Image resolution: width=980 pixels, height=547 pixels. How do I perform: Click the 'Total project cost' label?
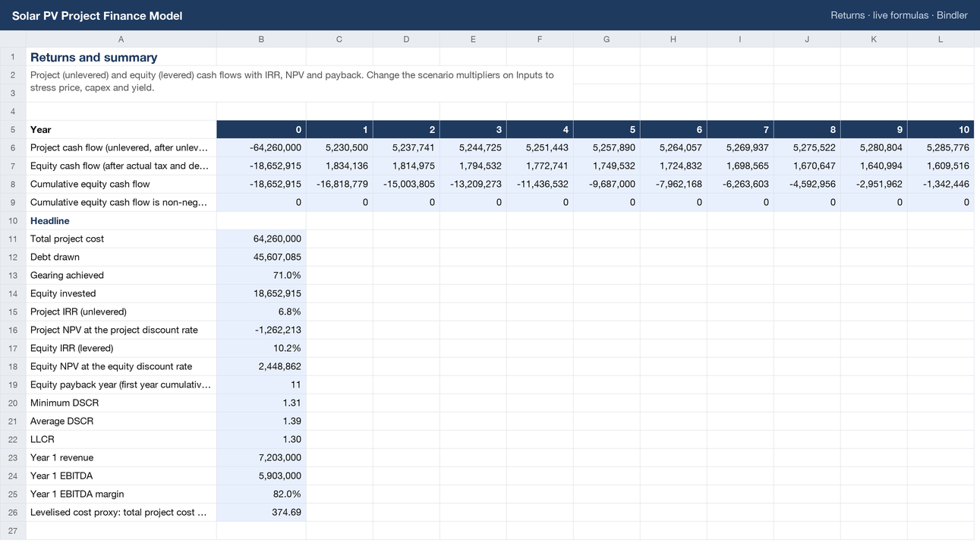[121, 239]
